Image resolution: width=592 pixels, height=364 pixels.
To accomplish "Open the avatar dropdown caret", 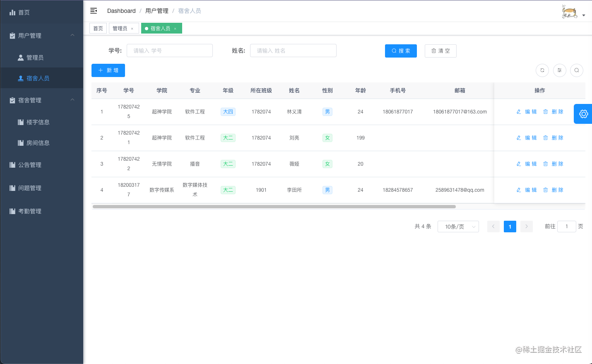I will [584, 15].
